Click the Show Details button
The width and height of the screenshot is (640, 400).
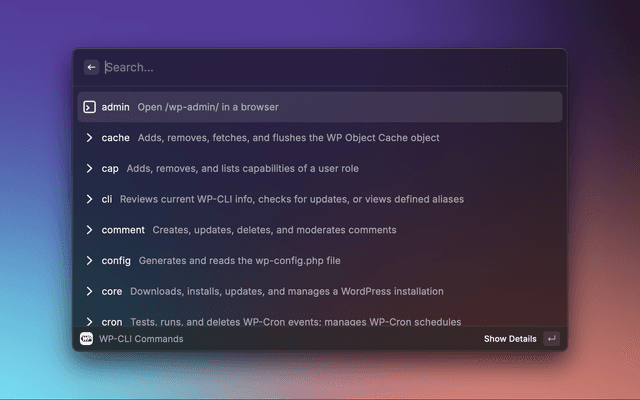coord(510,339)
